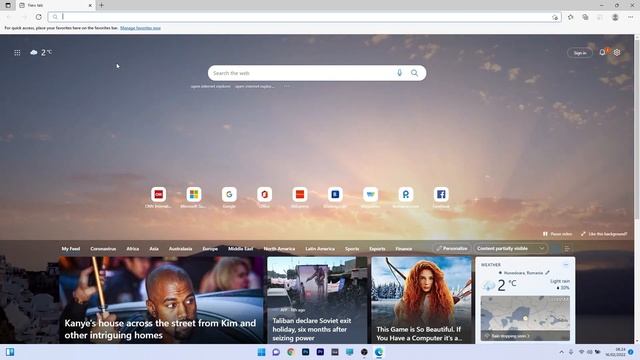Image resolution: width=640 pixels, height=360 pixels.
Task: Open the Weather card more options menu
Action: (x=566, y=264)
